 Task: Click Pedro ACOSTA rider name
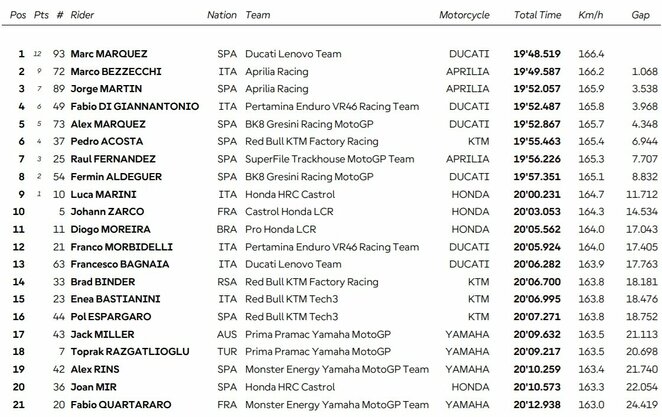(107, 141)
